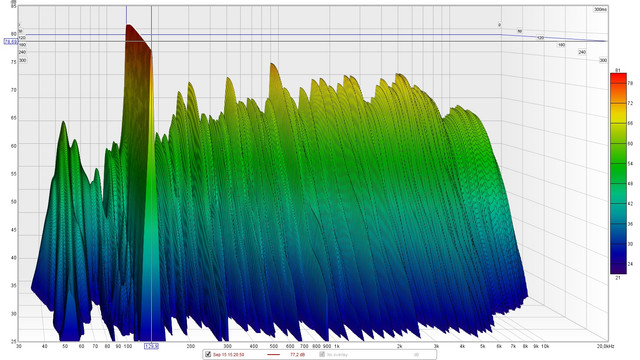Click the 78.69 dB cursor level readout
The height and width of the screenshot is (360, 640).
pyautogui.click(x=11, y=42)
